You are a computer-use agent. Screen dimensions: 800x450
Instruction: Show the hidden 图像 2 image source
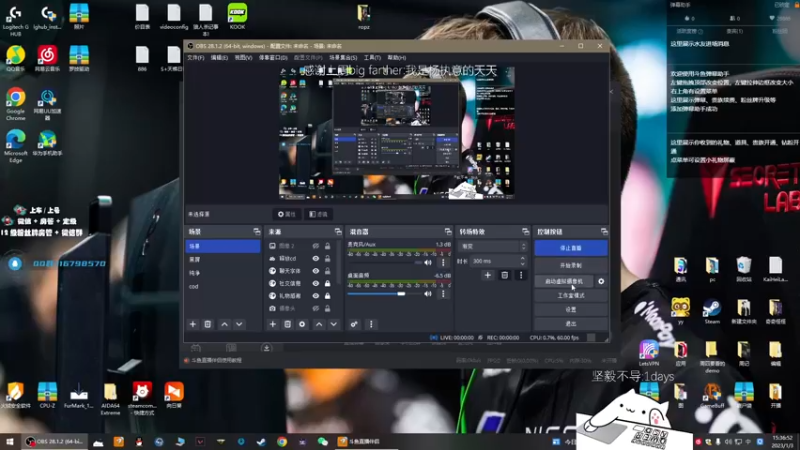tap(316, 246)
